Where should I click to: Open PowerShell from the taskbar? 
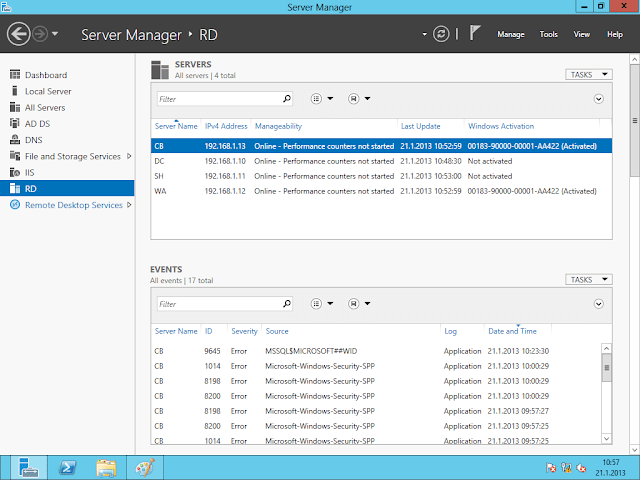pyautogui.click(x=67, y=466)
